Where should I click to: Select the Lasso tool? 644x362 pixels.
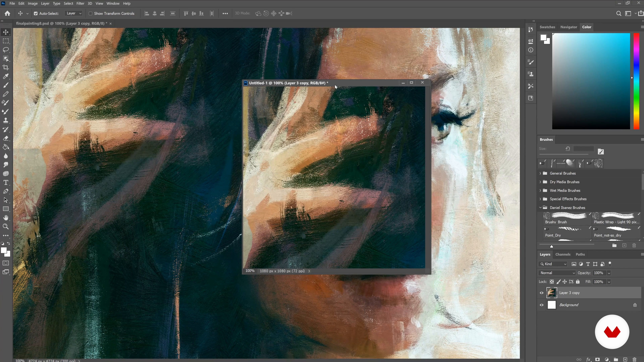tap(6, 50)
